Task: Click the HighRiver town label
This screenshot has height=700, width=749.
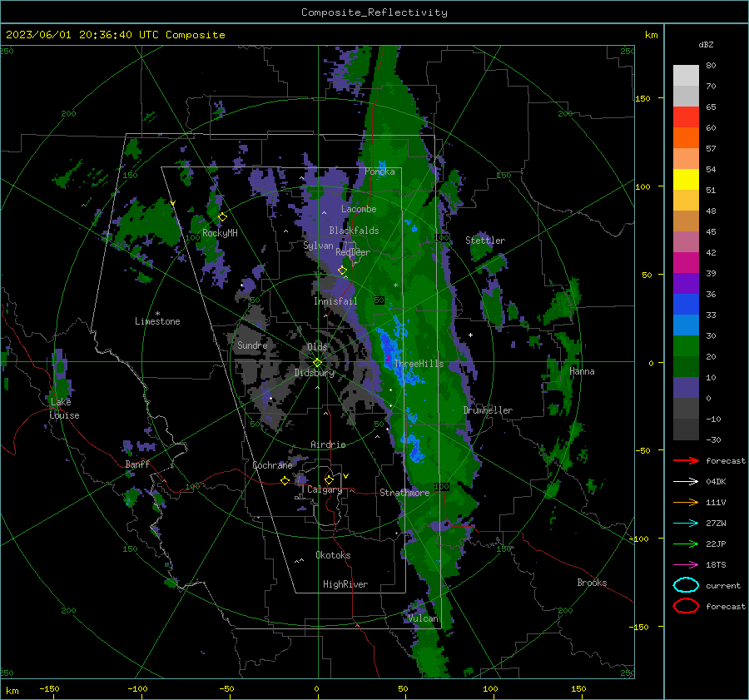Action: [x=345, y=584]
